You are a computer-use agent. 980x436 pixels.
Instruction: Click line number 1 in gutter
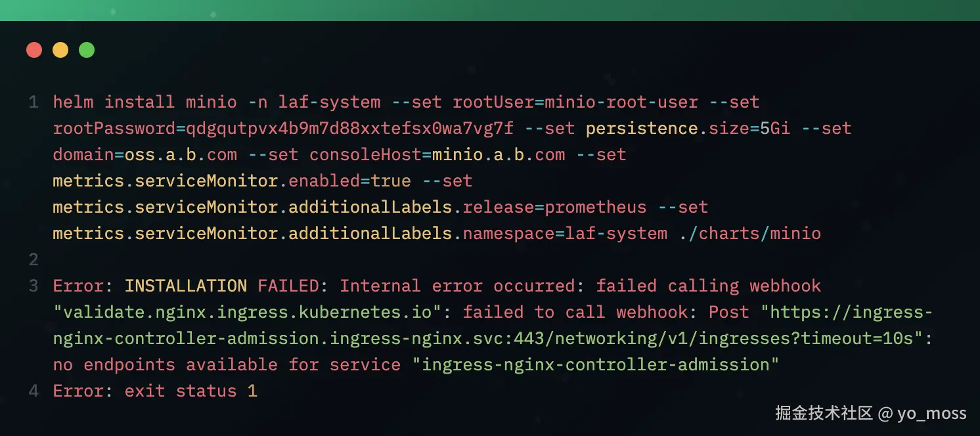pyautogui.click(x=33, y=102)
